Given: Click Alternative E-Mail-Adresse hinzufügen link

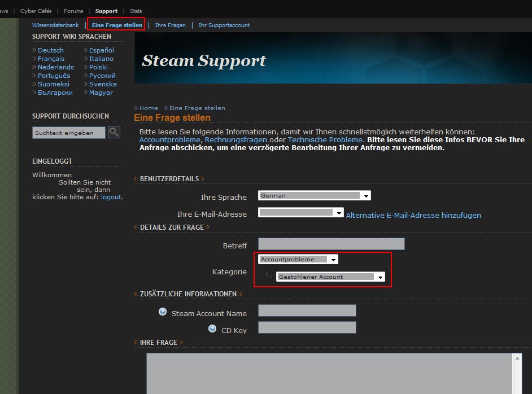Looking at the screenshot, I should pyautogui.click(x=413, y=215).
